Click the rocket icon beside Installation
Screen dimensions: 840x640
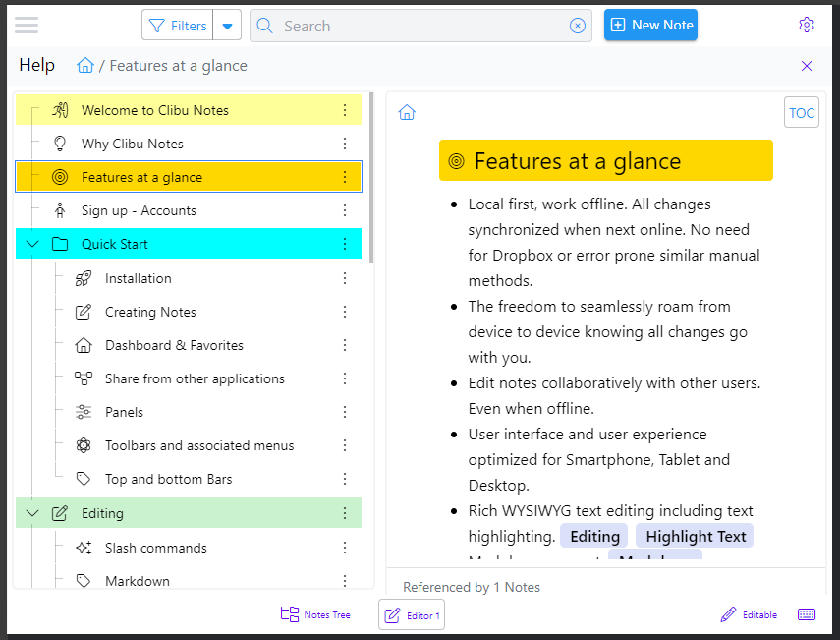(84, 278)
